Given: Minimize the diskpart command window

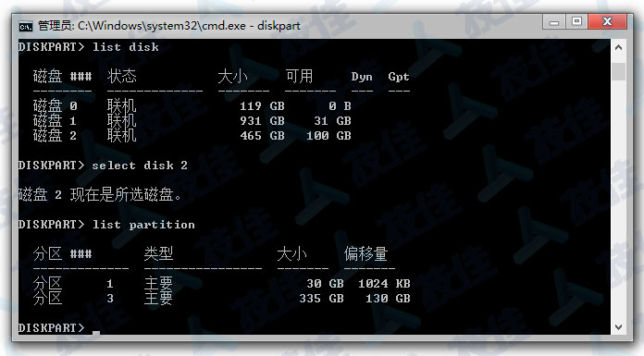Looking at the screenshot, I should click(x=554, y=21).
